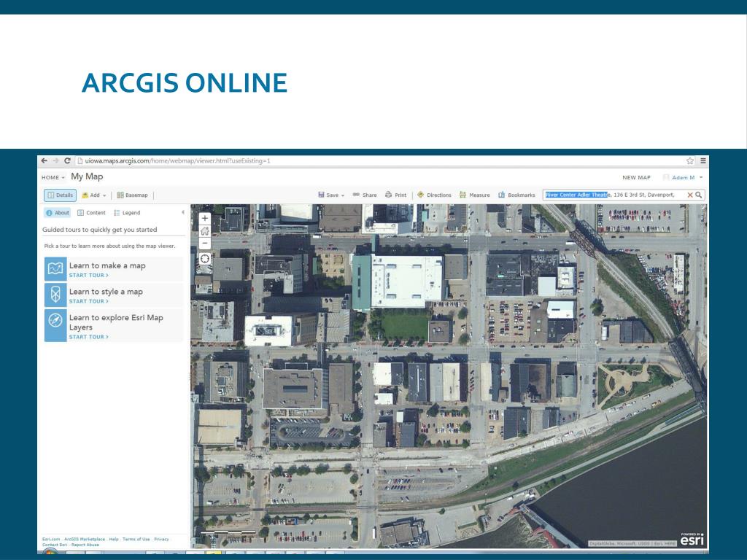747x560 pixels.
Task: Click the Learn to make a map icon
Action: pos(55,269)
